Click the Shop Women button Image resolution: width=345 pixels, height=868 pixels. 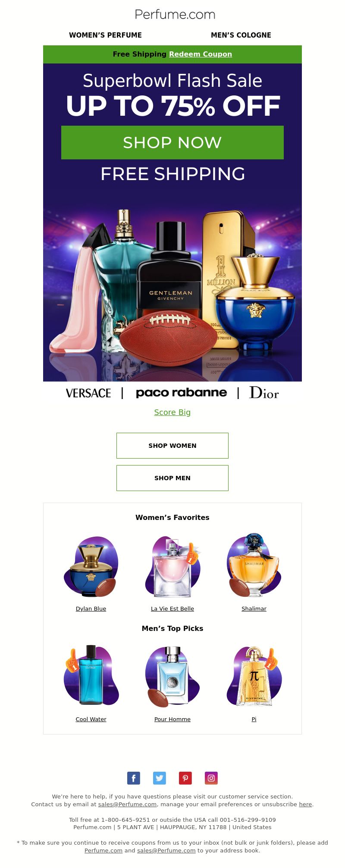click(x=172, y=446)
